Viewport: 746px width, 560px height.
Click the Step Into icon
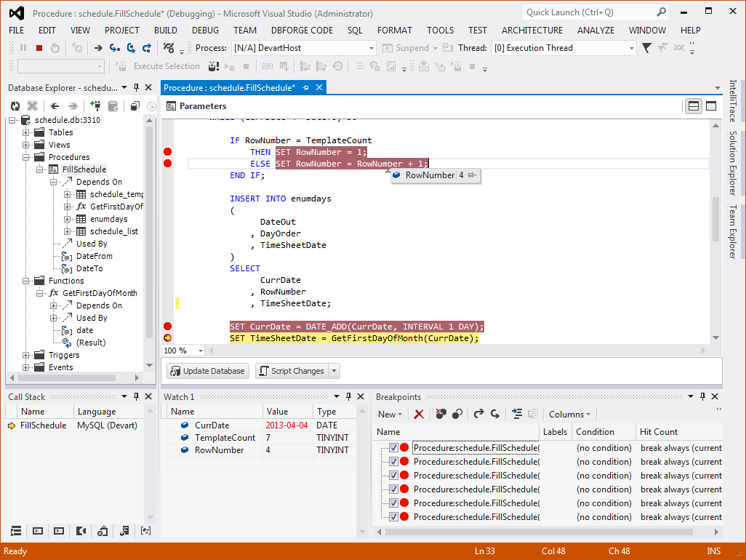click(115, 48)
